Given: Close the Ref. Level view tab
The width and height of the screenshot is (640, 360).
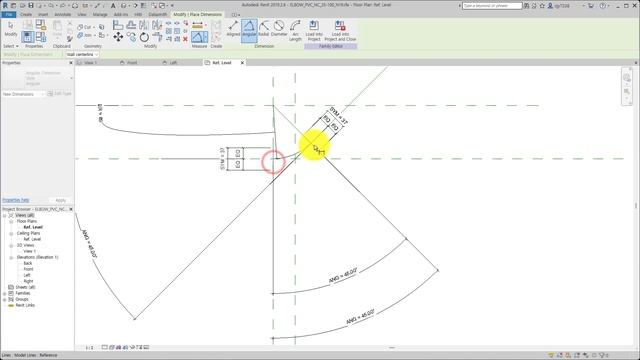Looking at the screenshot, I should point(242,63).
